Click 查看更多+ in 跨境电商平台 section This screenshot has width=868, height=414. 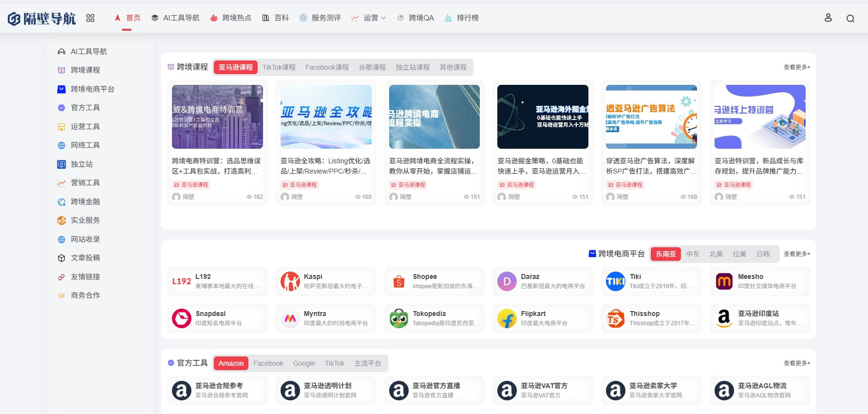tap(797, 254)
